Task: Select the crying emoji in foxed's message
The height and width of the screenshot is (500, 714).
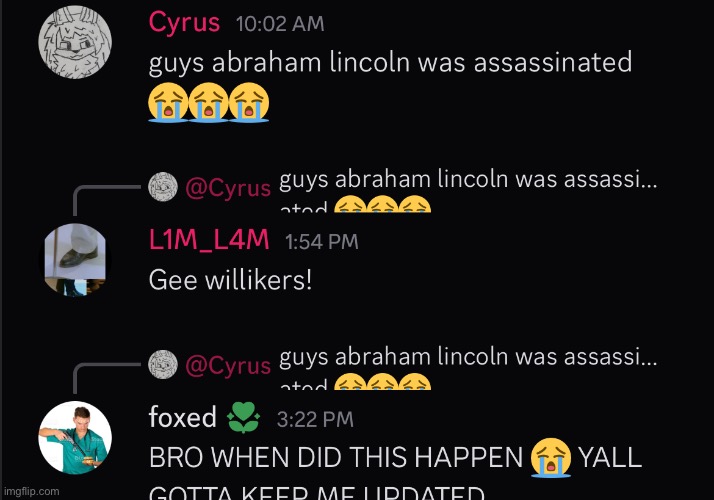Action: tap(551, 458)
